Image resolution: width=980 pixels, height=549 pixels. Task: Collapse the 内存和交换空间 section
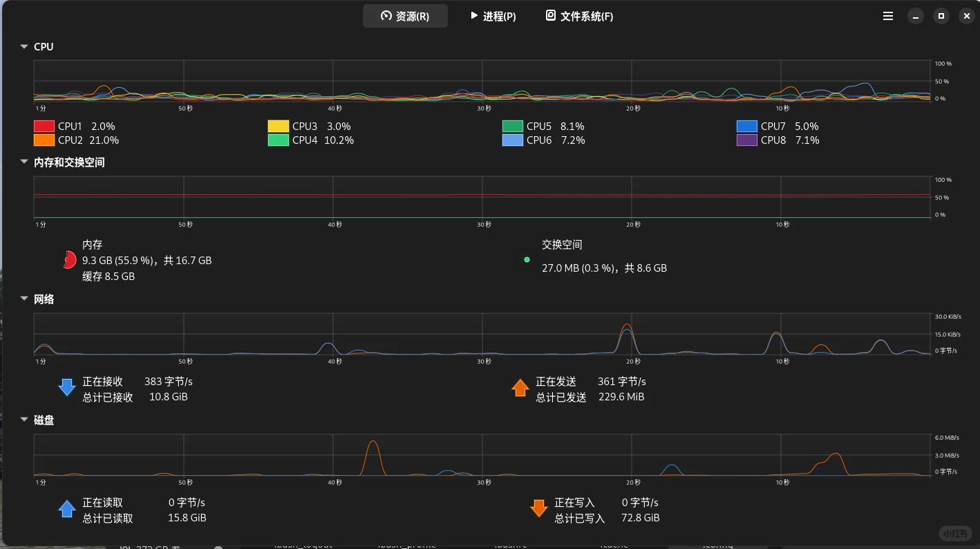tap(25, 162)
